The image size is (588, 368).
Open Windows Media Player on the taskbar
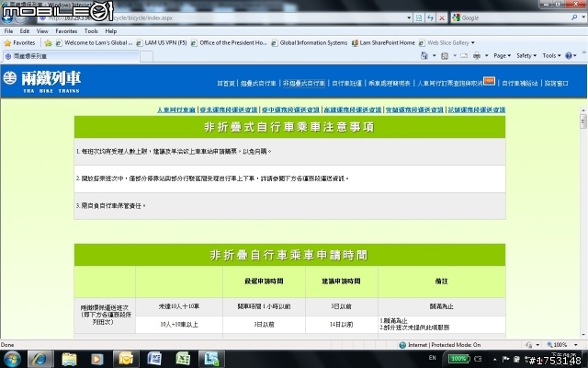pos(97,359)
